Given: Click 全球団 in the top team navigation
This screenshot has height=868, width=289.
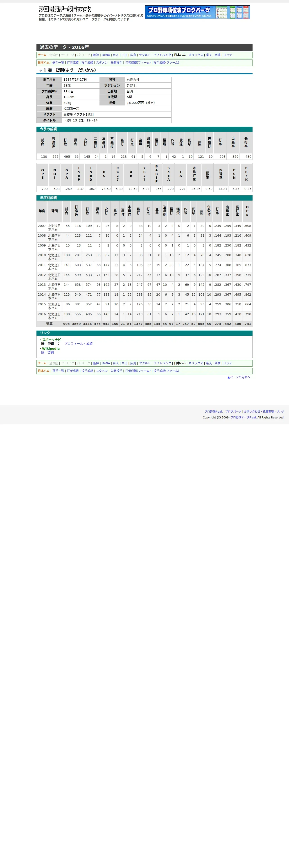Looking at the screenshot, I should pyautogui.click(x=54, y=55).
